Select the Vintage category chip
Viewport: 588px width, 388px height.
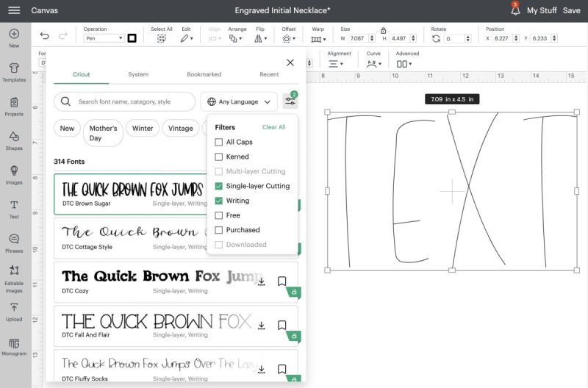click(180, 128)
